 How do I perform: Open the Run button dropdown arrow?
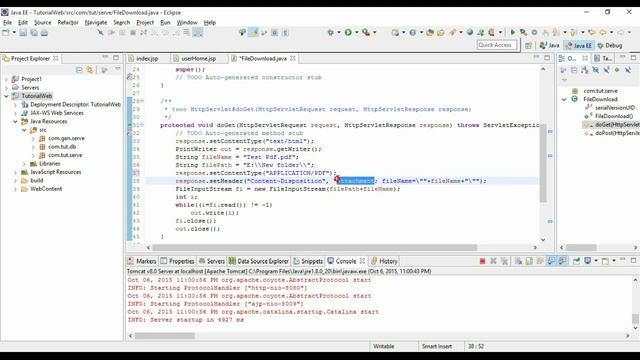click(x=356, y=32)
